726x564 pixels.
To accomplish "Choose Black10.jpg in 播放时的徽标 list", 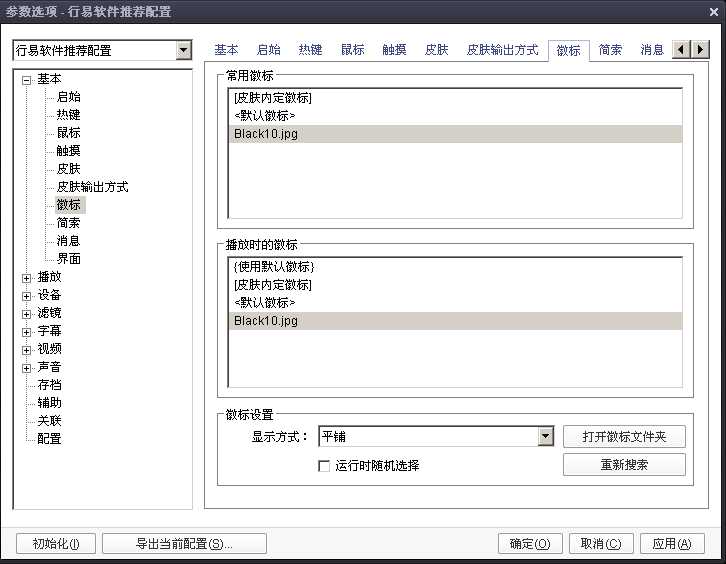I will coord(456,321).
